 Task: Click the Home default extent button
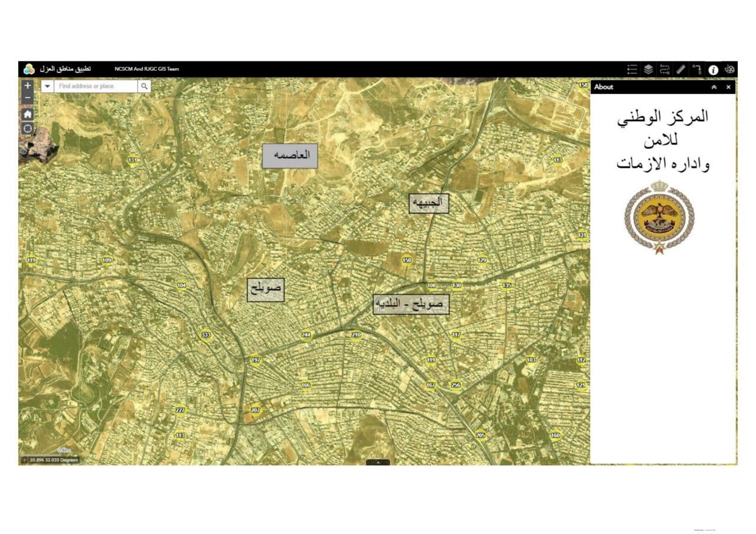coord(28,114)
